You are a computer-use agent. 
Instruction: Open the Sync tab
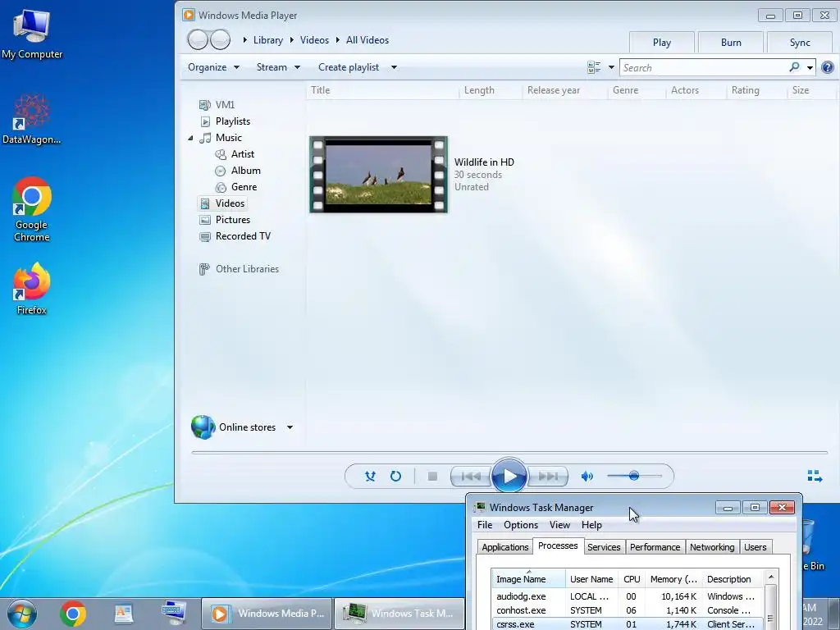800,43
